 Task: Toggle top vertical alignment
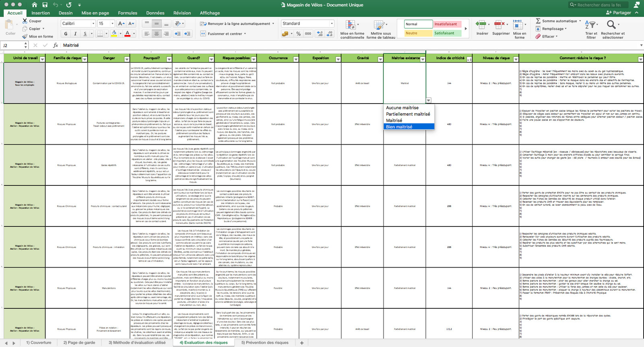click(x=147, y=23)
